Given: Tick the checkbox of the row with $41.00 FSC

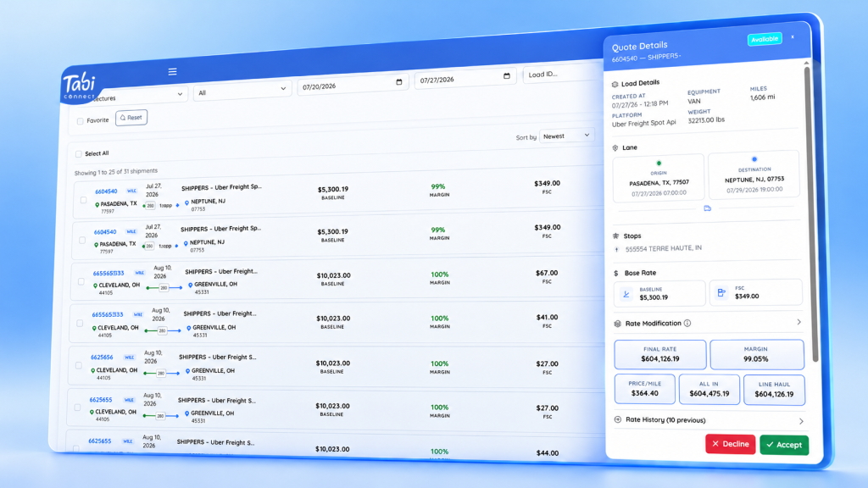Looking at the screenshot, I should pos(80,323).
